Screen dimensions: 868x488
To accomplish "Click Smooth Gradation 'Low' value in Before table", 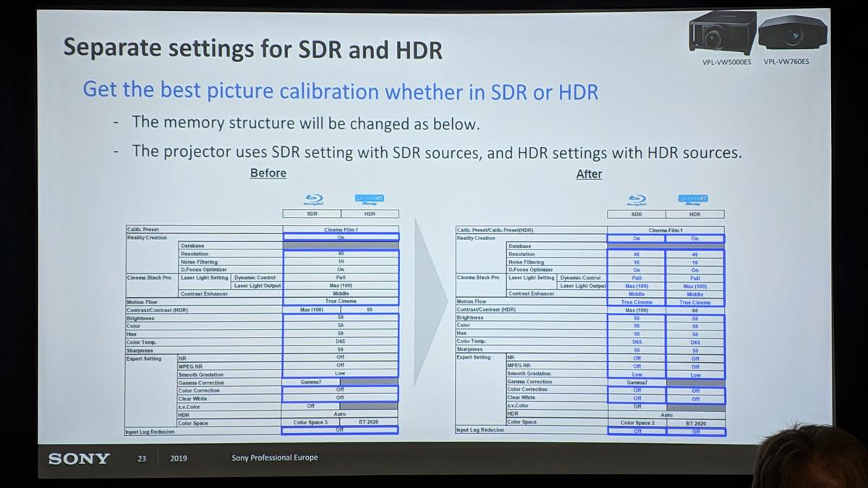I will point(341,374).
